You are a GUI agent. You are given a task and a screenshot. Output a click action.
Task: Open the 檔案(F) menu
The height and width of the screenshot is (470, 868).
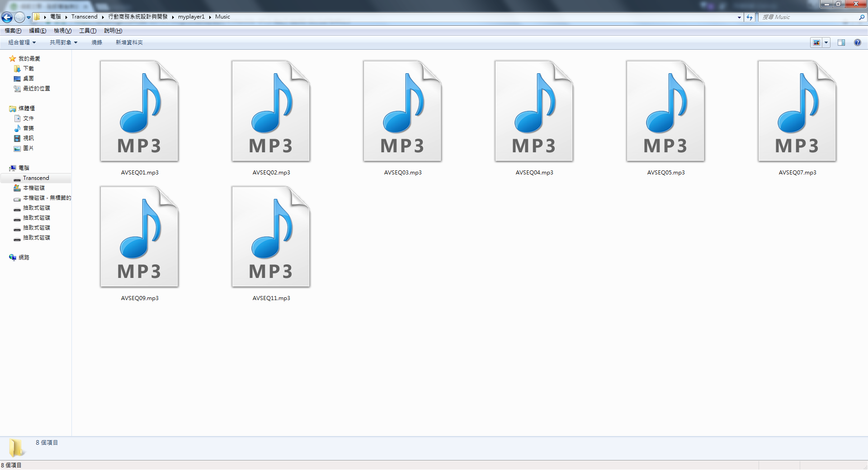pyautogui.click(x=13, y=31)
